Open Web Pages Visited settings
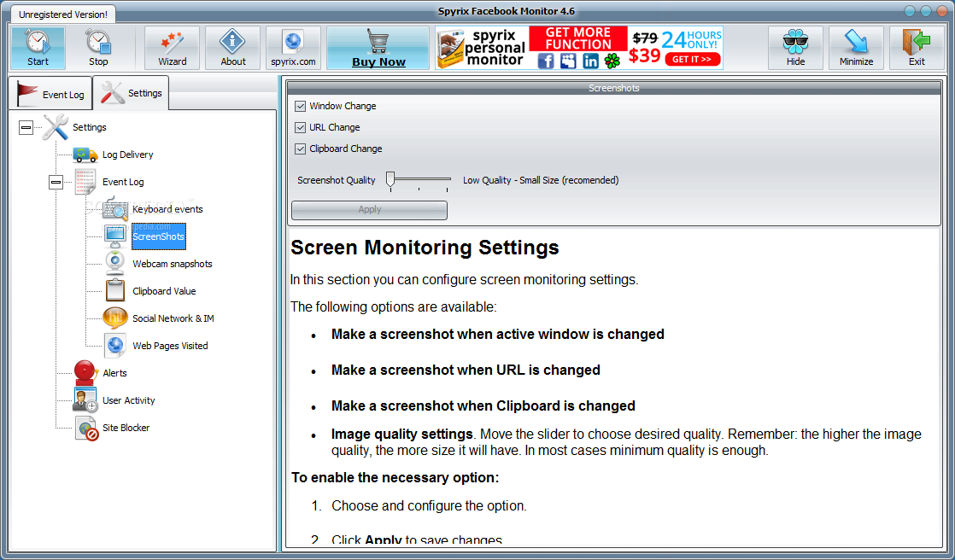Image resolution: width=955 pixels, height=560 pixels. tap(170, 346)
